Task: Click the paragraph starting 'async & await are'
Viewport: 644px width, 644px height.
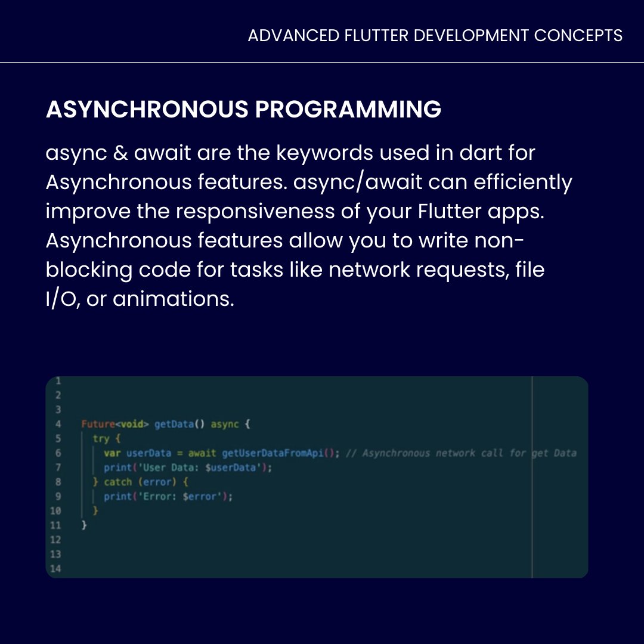Action: coord(308,226)
